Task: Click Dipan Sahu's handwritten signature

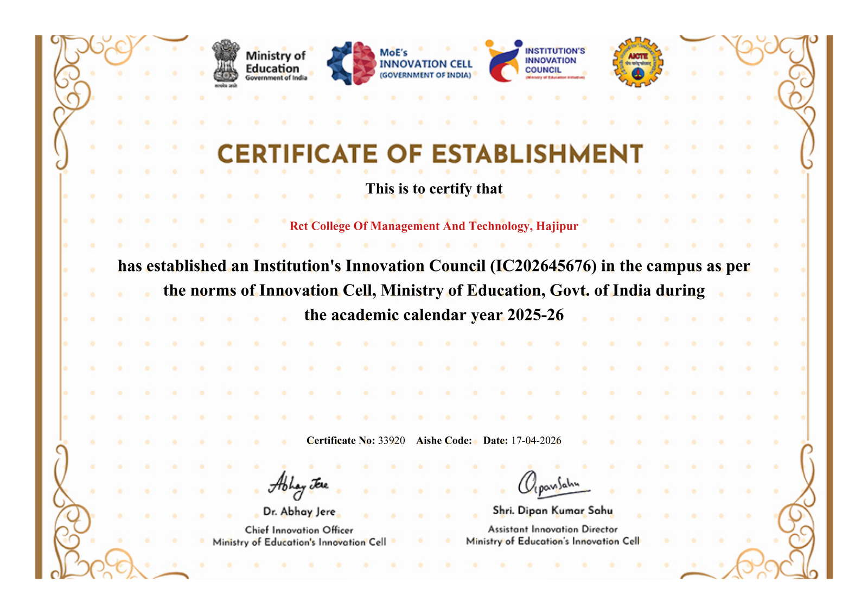Action: tap(553, 484)
